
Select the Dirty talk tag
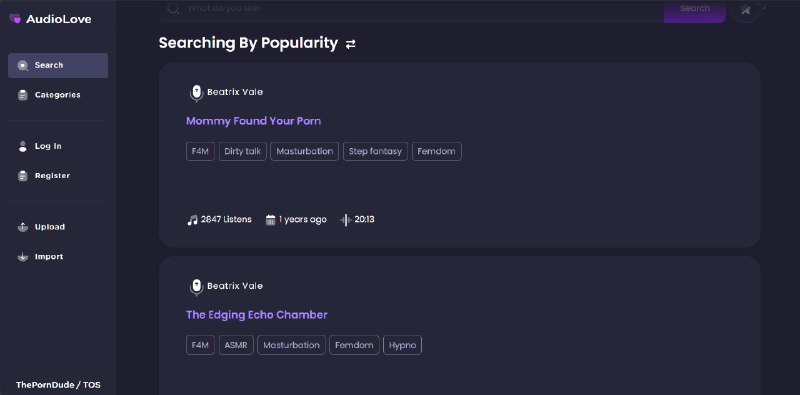[x=243, y=152]
